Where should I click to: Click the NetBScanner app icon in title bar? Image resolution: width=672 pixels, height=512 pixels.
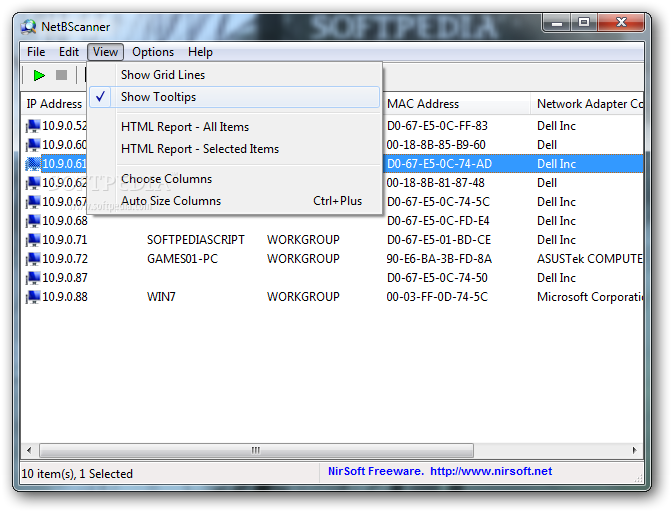coord(29,27)
